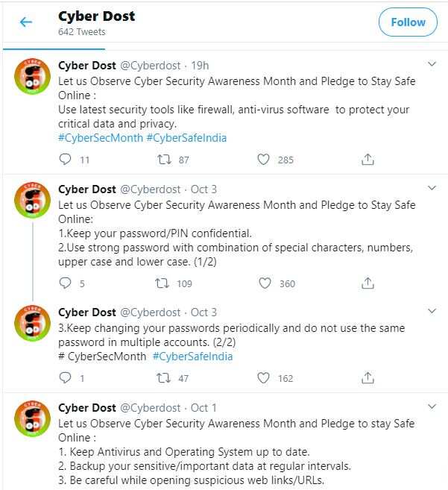
Task: Open the options chevron on the 19h tweet
Action: [432, 64]
